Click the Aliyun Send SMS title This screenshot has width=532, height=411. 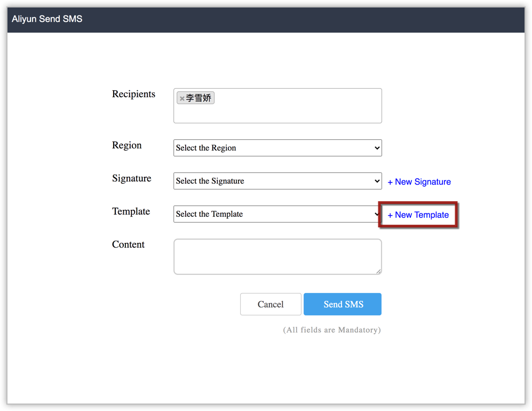point(47,19)
